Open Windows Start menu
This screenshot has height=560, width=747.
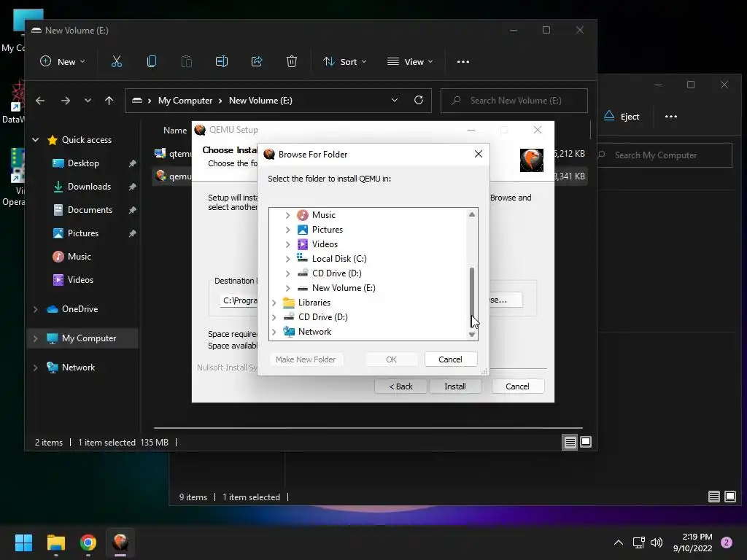point(23,542)
